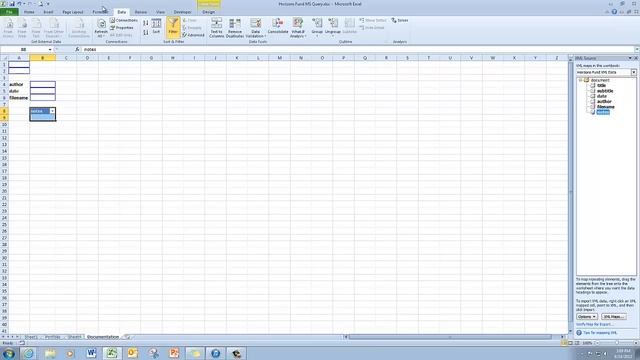The height and width of the screenshot is (360, 640).
Task: Switch to the Documentation sheet tab
Action: tap(103, 337)
